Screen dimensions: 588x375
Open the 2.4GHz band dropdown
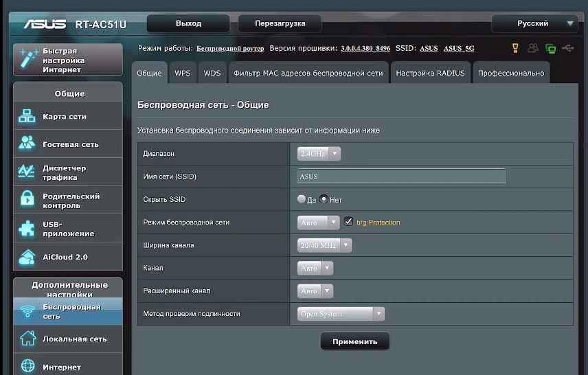(319, 154)
